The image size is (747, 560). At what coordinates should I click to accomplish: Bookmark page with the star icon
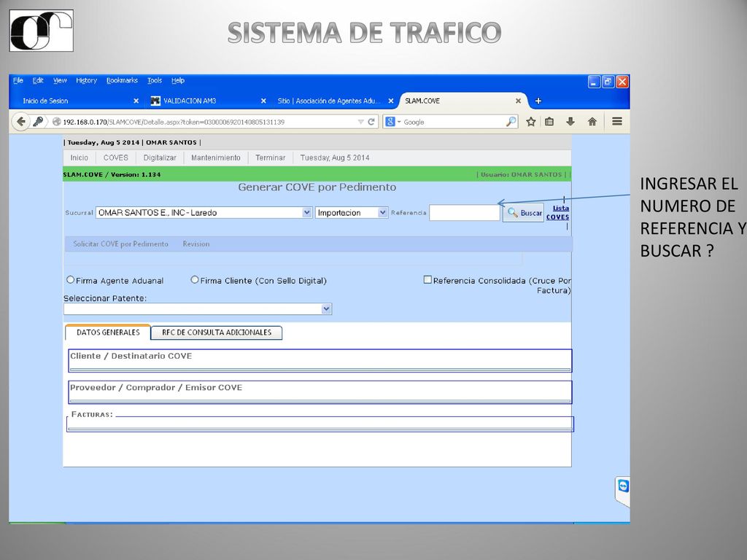click(531, 122)
